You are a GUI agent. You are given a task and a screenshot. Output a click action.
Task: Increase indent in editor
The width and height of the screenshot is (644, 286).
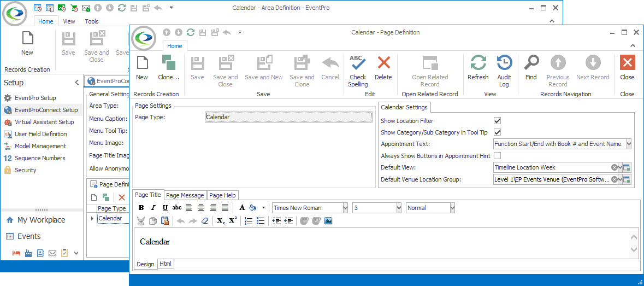[x=276, y=221]
